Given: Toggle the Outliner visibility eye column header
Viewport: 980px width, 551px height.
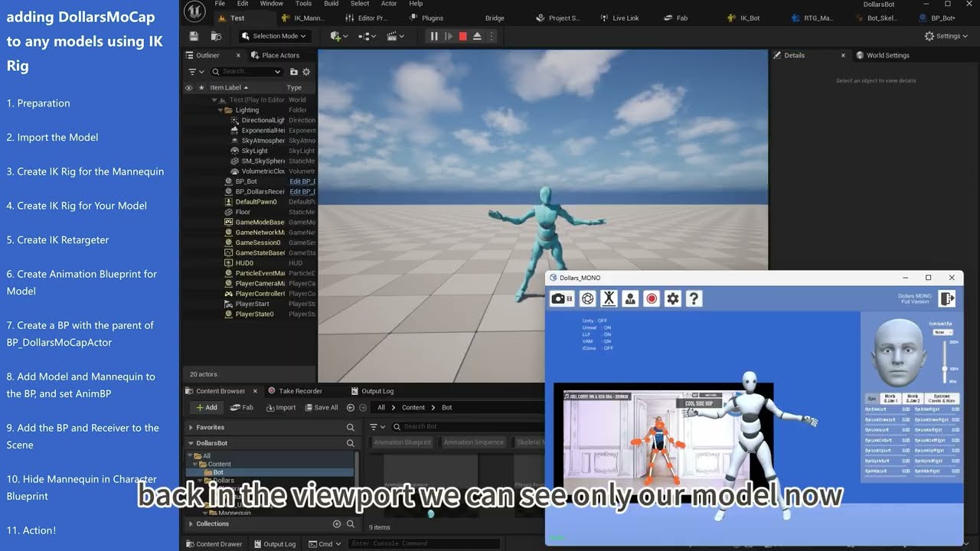Looking at the screenshot, I should 189,87.
